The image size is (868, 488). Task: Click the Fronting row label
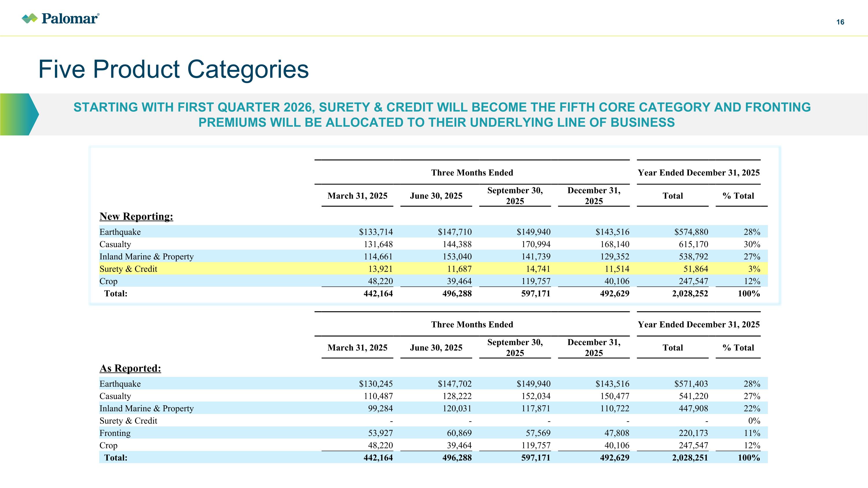point(115,433)
